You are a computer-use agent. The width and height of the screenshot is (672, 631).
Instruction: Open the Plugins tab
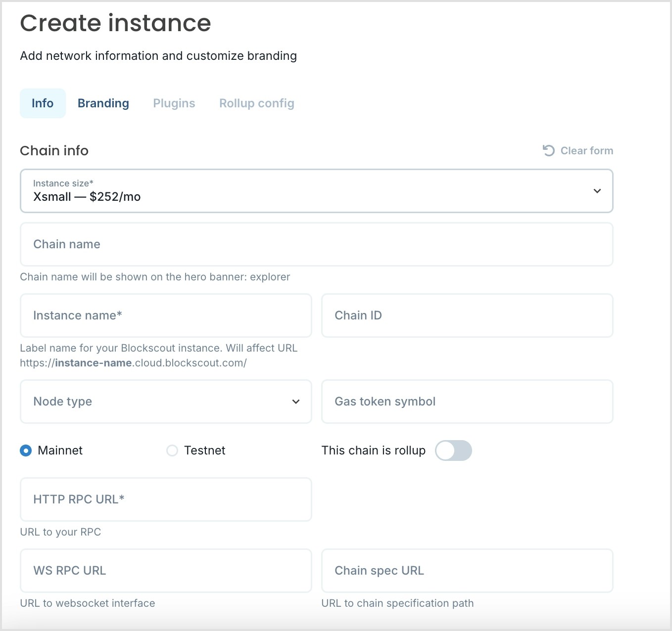[x=174, y=103]
